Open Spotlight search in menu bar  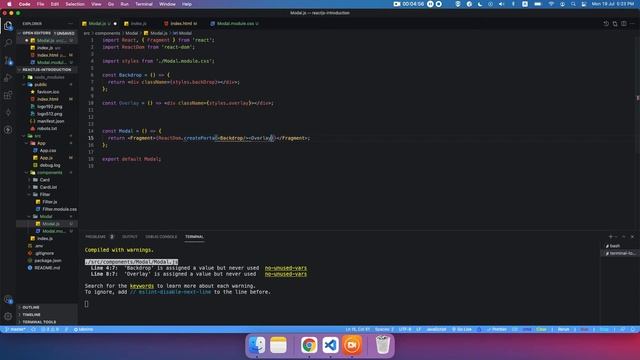point(573,4)
